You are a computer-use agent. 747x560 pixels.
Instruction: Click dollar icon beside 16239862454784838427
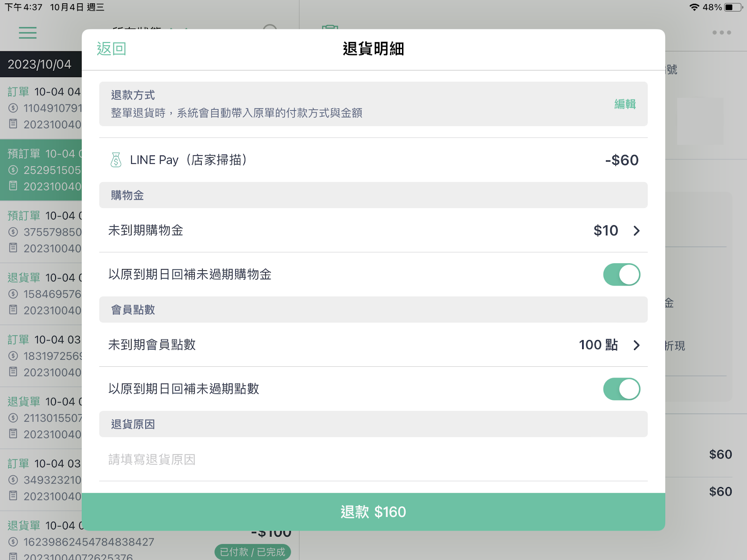pos(13,542)
